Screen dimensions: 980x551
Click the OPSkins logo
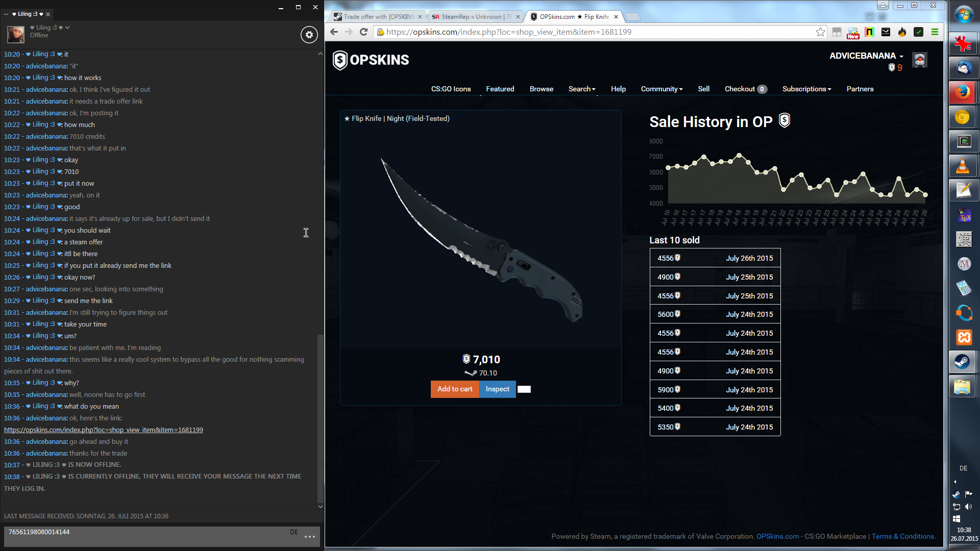371,60
